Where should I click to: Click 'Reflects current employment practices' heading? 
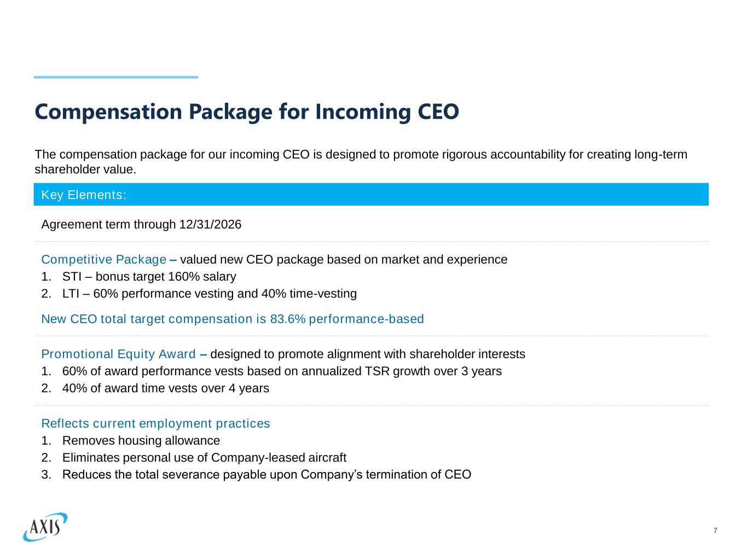point(155,423)
